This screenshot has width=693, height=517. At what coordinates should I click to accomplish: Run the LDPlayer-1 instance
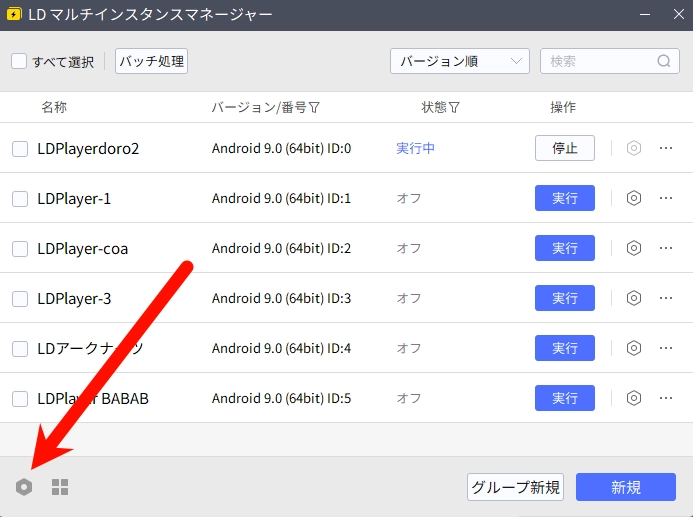565,198
